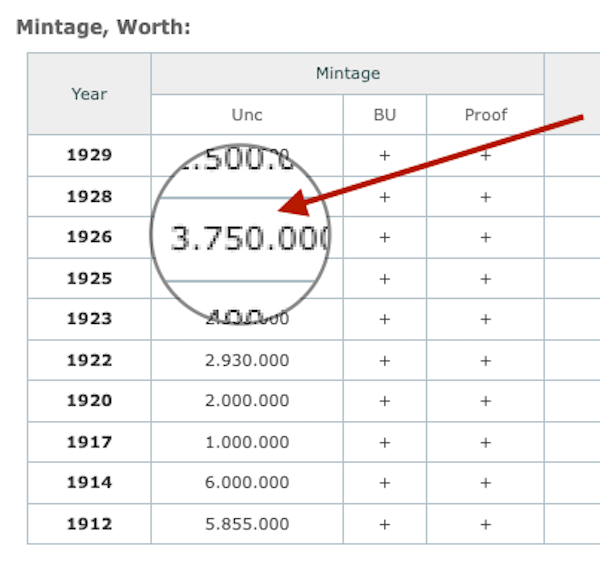The width and height of the screenshot is (600, 564).
Task: Select the magnified 3.750.000 mintage value
Action: (248, 238)
